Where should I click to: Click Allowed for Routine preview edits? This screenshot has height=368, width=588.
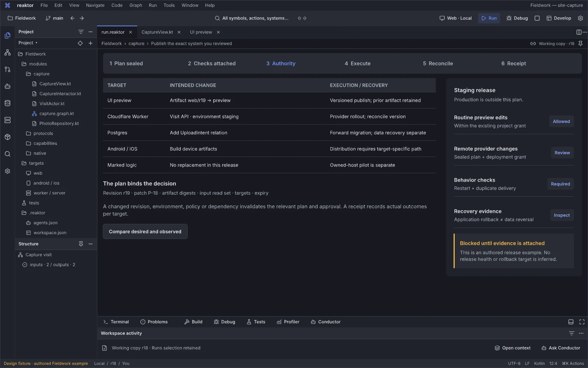(561, 121)
